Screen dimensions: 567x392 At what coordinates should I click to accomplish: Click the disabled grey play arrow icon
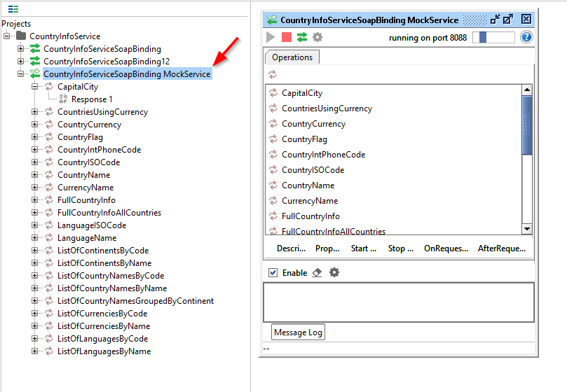(271, 37)
